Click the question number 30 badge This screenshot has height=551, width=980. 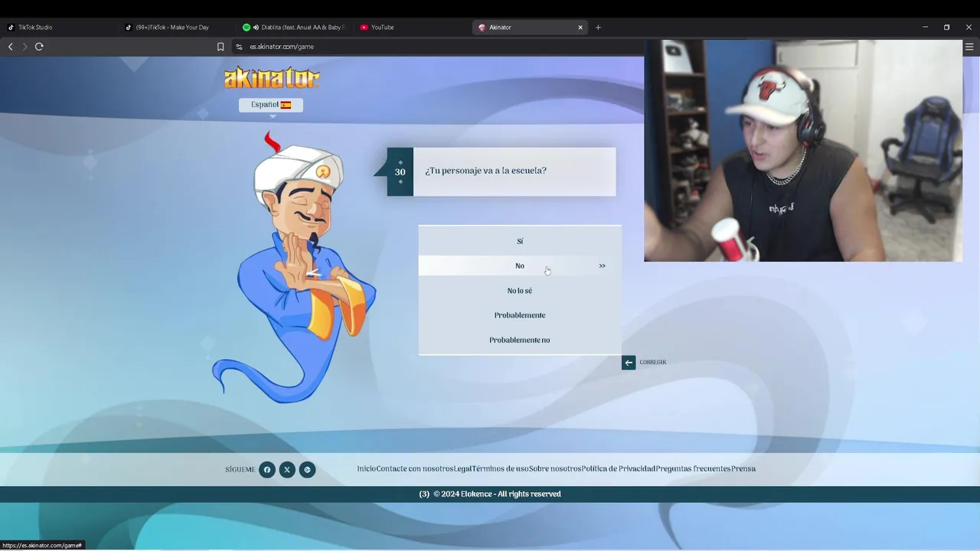400,172
